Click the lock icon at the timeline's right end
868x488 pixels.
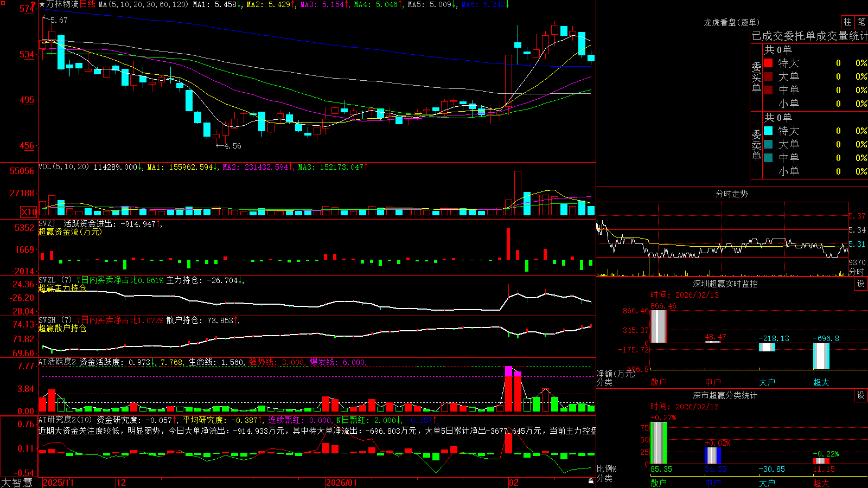tap(591, 481)
